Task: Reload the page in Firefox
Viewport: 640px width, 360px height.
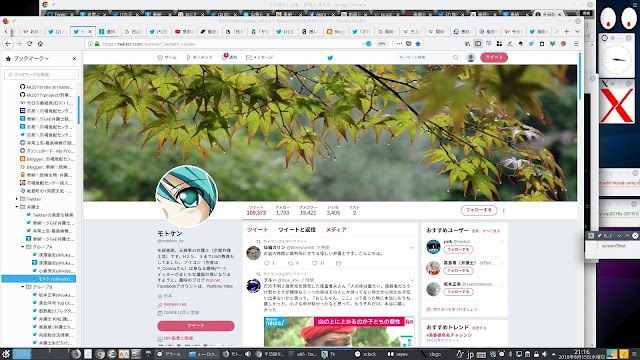Action: click(29, 44)
